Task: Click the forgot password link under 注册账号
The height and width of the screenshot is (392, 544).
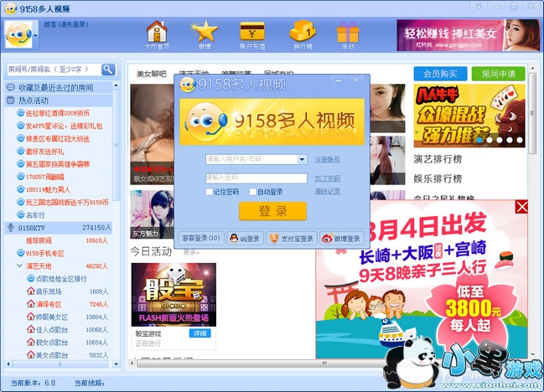Action: [327, 178]
